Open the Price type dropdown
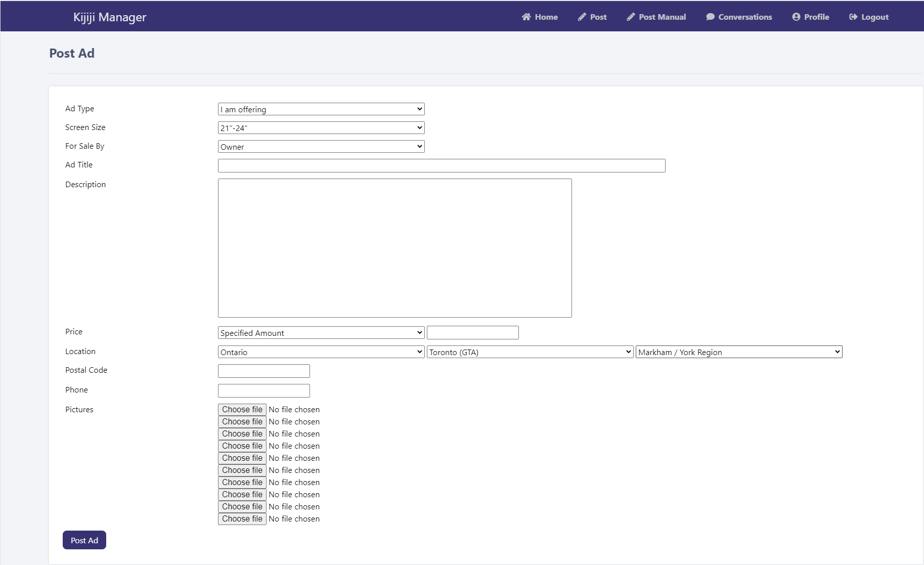 (x=321, y=333)
